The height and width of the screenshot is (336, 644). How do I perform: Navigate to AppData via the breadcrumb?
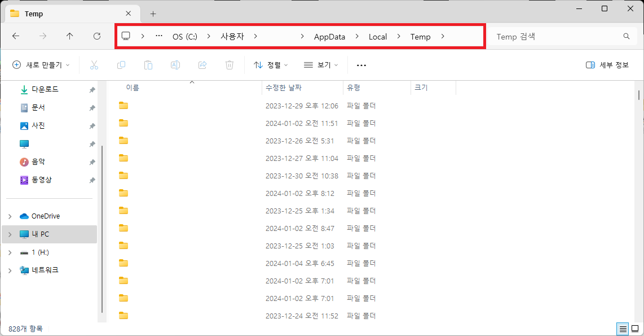[x=329, y=36]
